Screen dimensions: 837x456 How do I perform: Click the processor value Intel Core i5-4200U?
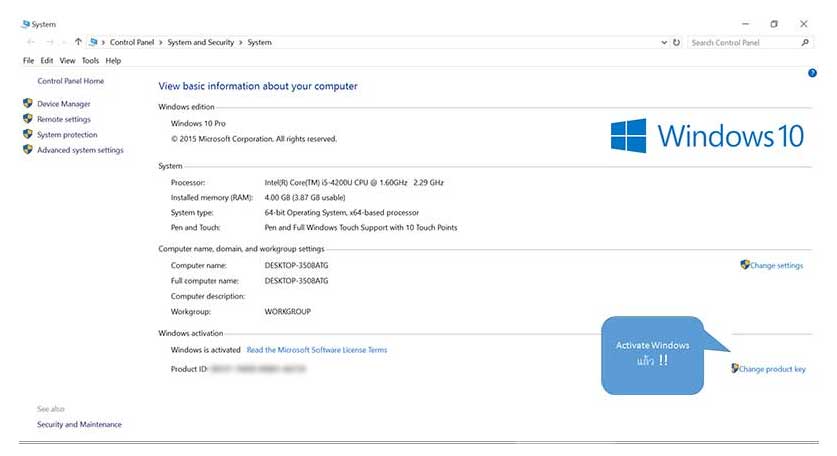[354, 183]
